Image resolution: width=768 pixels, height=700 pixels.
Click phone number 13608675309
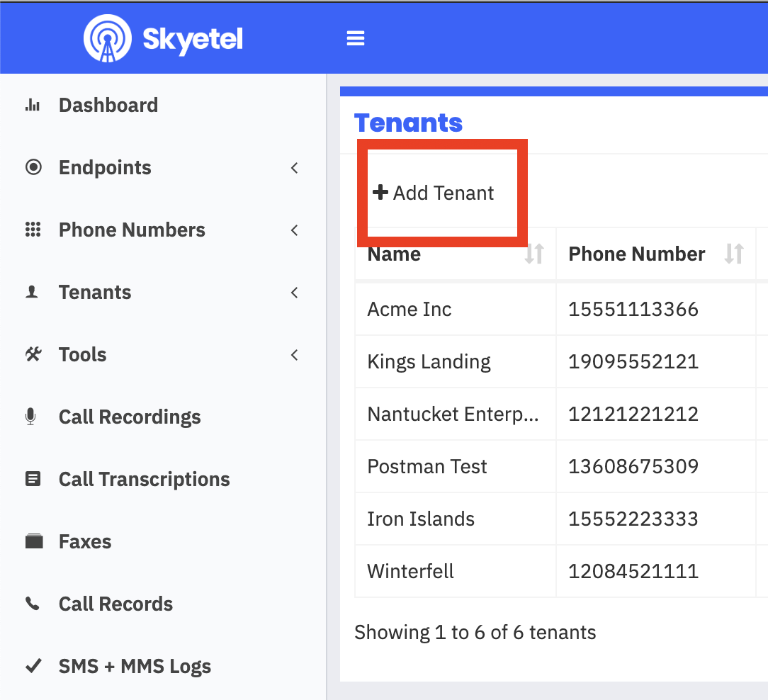click(633, 466)
